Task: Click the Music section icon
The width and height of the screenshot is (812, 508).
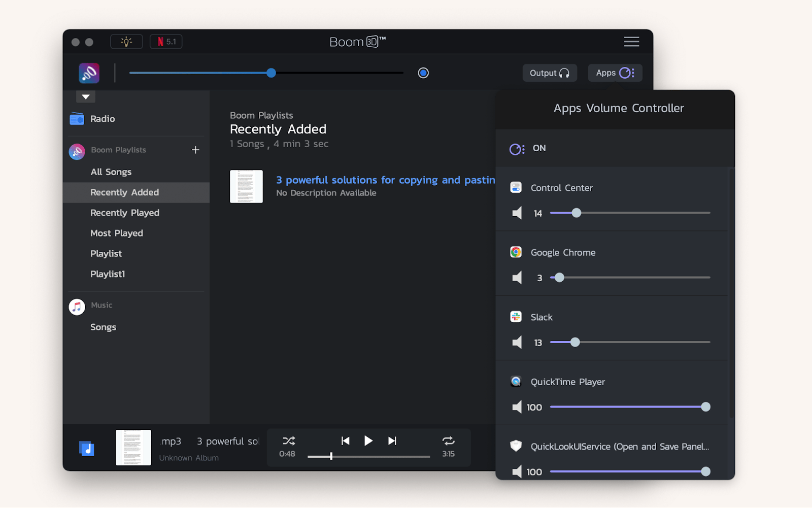Action: pos(77,307)
